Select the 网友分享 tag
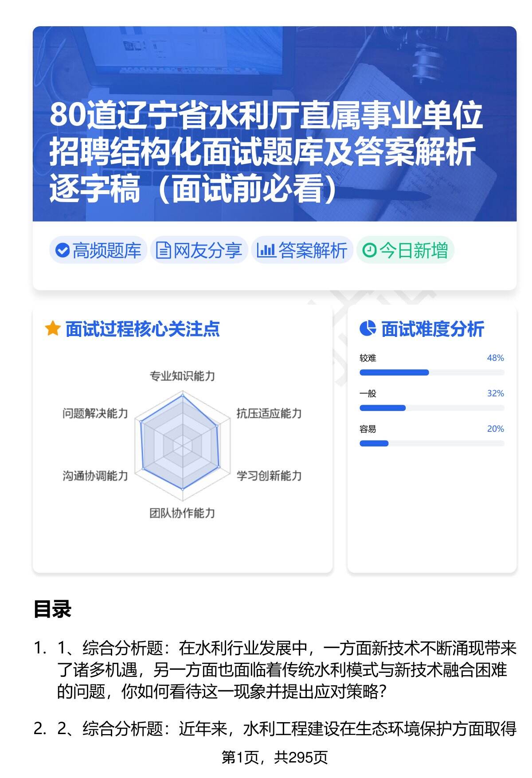Screen dimensions: 532x778 click(x=199, y=250)
